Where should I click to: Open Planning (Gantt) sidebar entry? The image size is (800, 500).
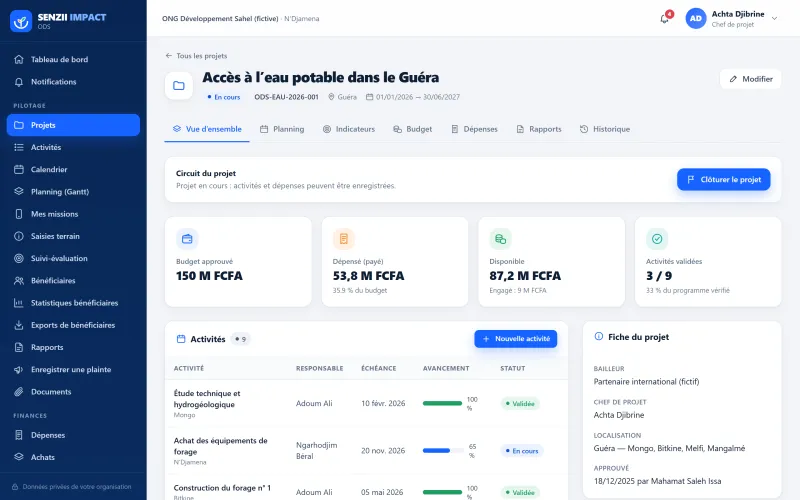pyautogui.click(x=73, y=192)
